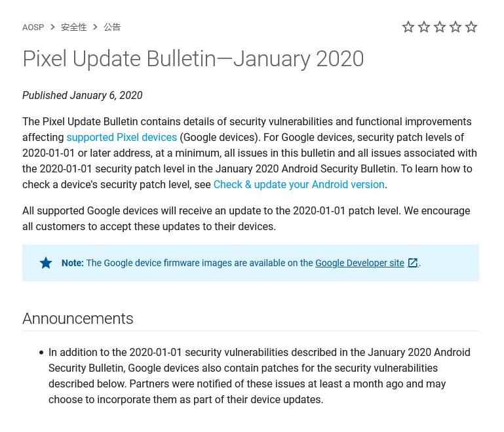Click the chevron after 安全性 breadcrumb
Viewport: 504px width, 432px height.
point(95,28)
